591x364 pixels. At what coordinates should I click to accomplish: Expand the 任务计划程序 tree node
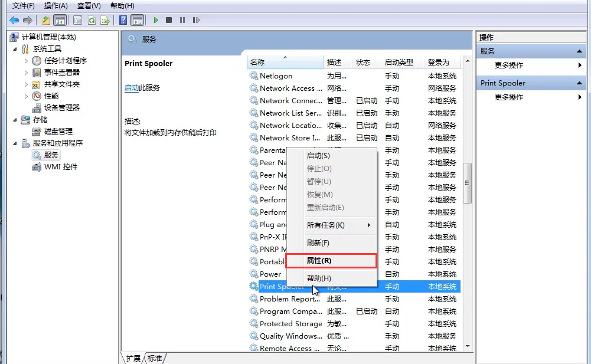pos(26,61)
